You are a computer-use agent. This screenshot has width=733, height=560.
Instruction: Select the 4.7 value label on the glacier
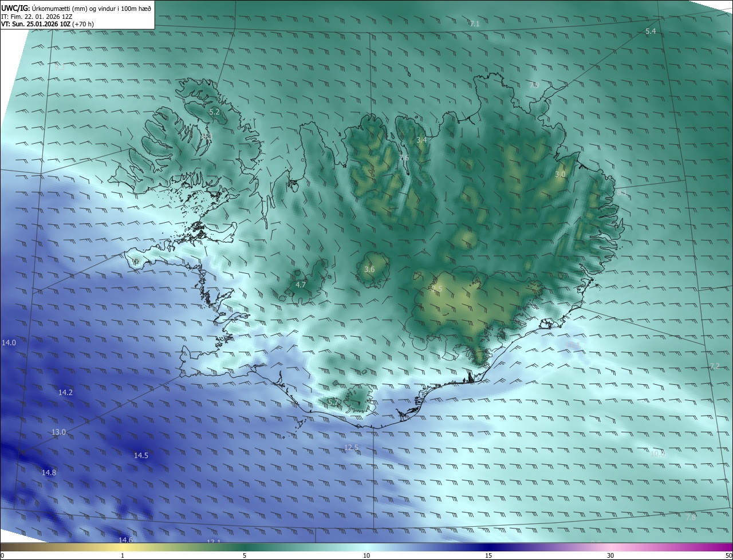pyautogui.click(x=301, y=285)
